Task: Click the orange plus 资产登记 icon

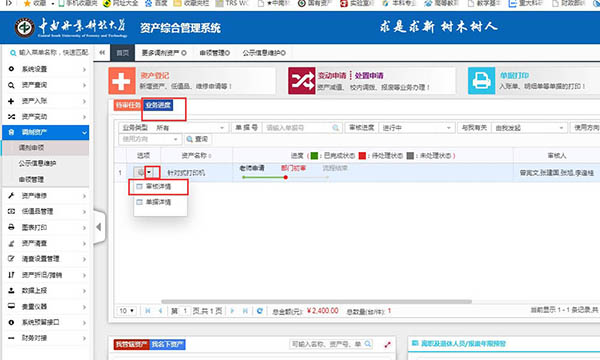Action: tap(122, 81)
